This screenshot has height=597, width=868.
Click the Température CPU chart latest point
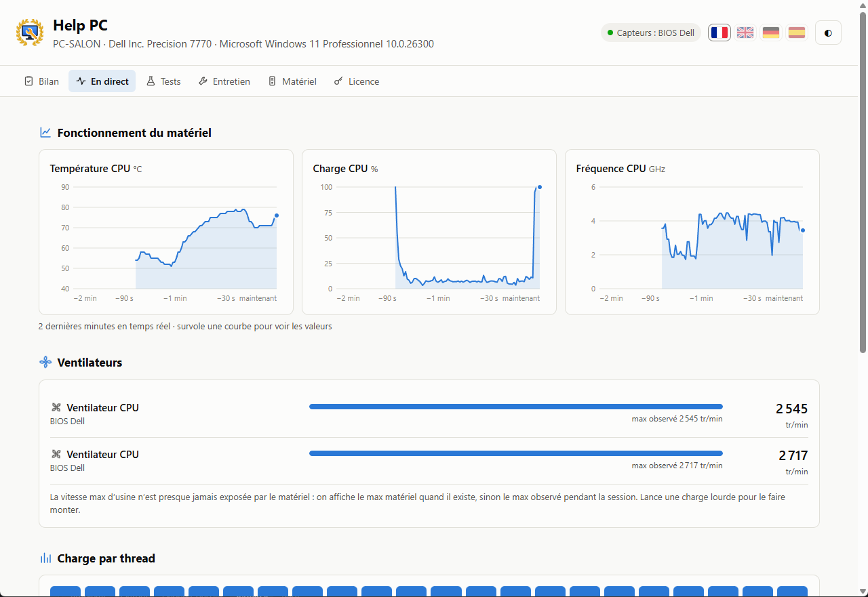click(277, 215)
